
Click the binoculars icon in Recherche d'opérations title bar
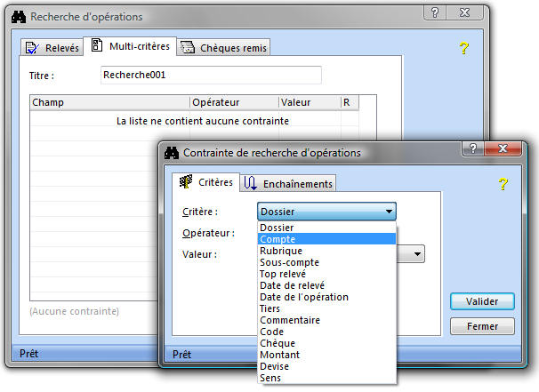pyautogui.click(x=18, y=16)
